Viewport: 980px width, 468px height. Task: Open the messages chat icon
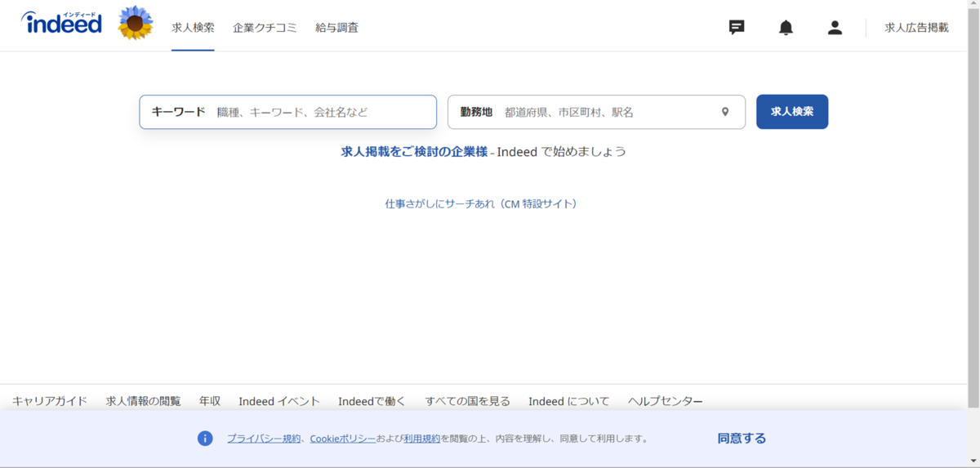pyautogui.click(x=737, y=28)
